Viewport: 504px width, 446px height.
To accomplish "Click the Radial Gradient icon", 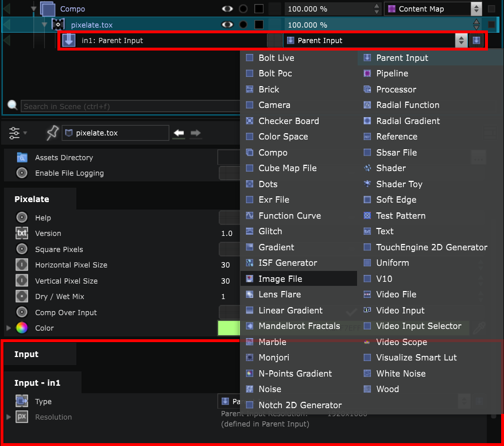I will pos(367,121).
